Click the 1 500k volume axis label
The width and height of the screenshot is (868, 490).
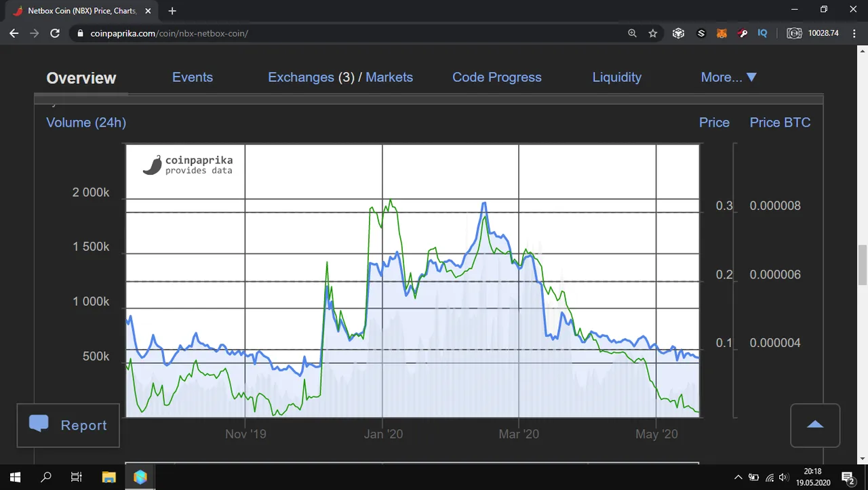coord(91,247)
